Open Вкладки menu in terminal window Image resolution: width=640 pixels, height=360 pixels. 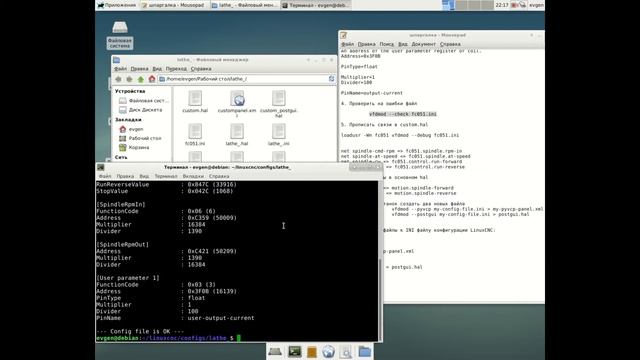(193, 176)
